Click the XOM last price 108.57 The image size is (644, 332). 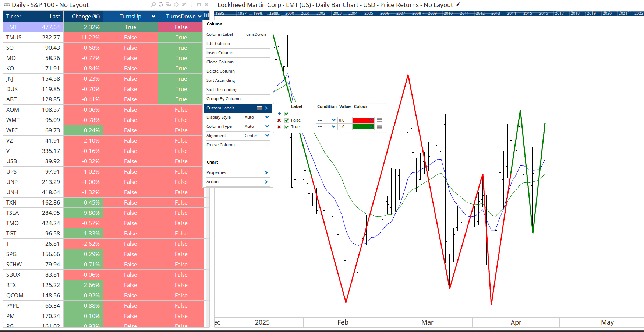point(48,110)
